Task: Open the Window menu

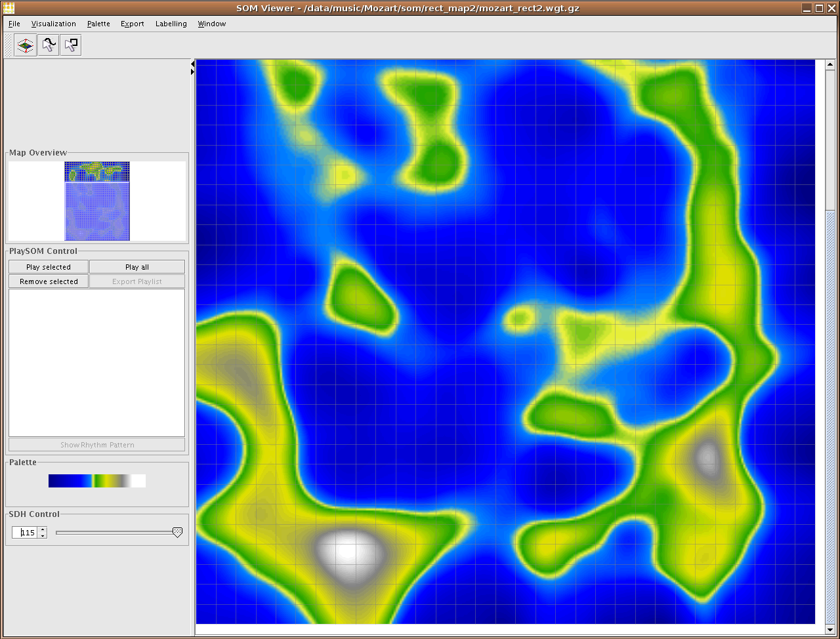Action: click(x=211, y=24)
